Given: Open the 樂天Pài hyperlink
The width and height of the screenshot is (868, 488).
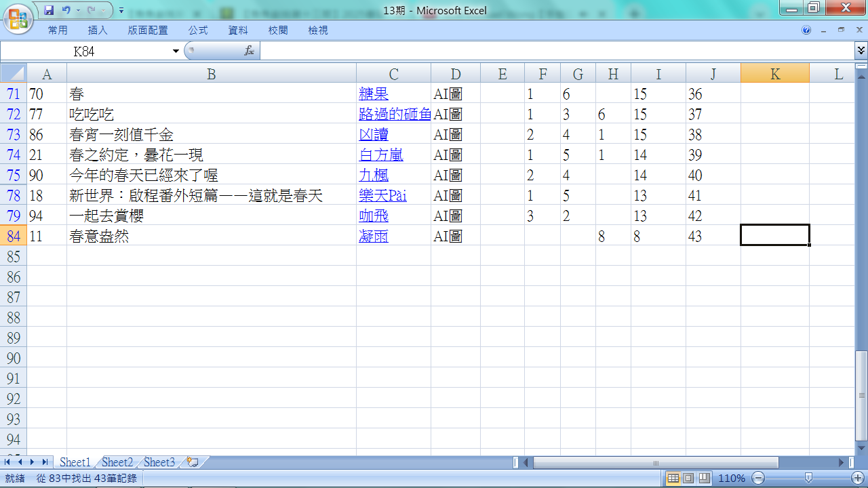Looking at the screenshot, I should [x=382, y=196].
